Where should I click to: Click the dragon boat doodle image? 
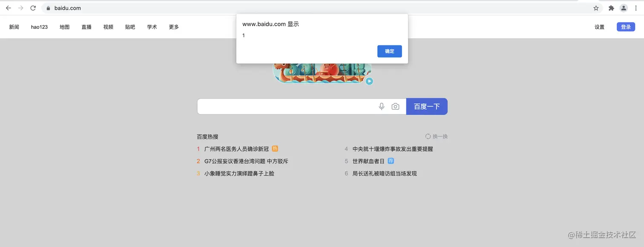tap(322, 73)
